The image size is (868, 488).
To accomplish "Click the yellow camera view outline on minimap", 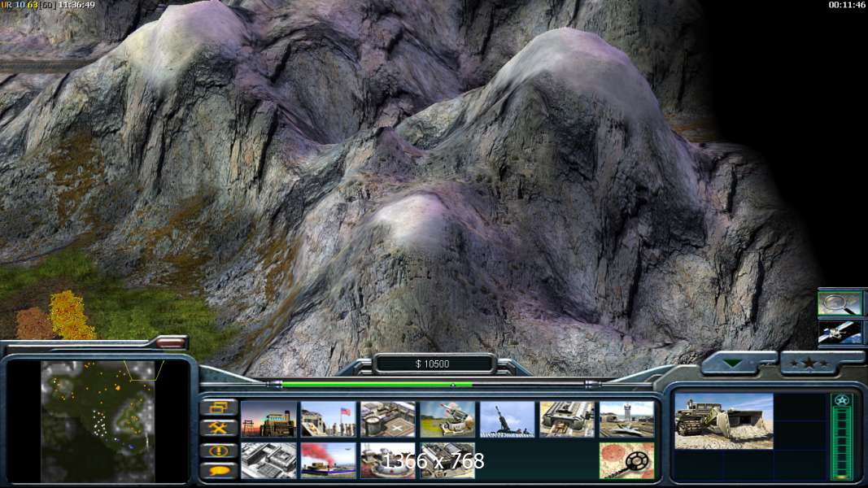I will (x=143, y=371).
